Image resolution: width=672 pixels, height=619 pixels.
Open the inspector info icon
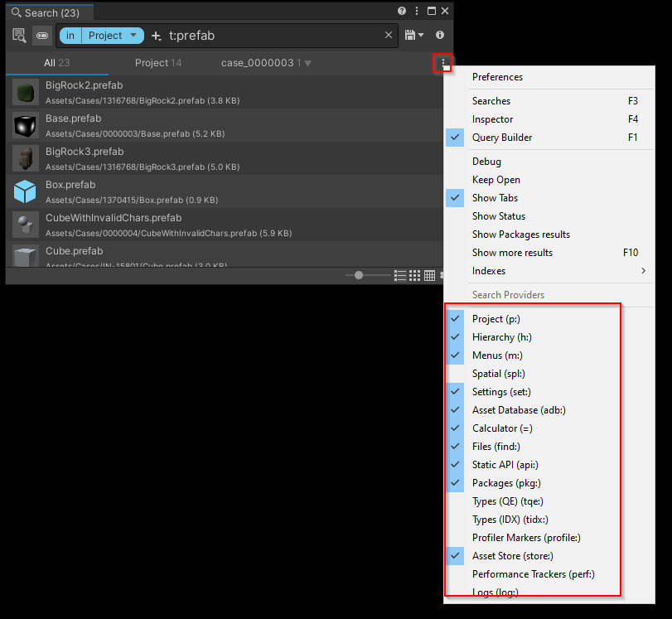440,36
